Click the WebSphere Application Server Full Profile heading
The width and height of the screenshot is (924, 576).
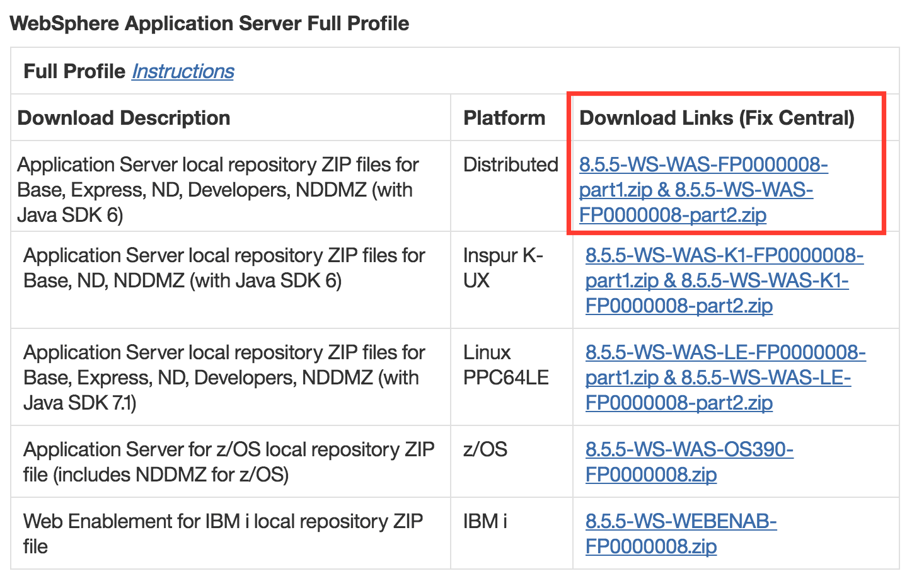pyautogui.click(x=210, y=23)
